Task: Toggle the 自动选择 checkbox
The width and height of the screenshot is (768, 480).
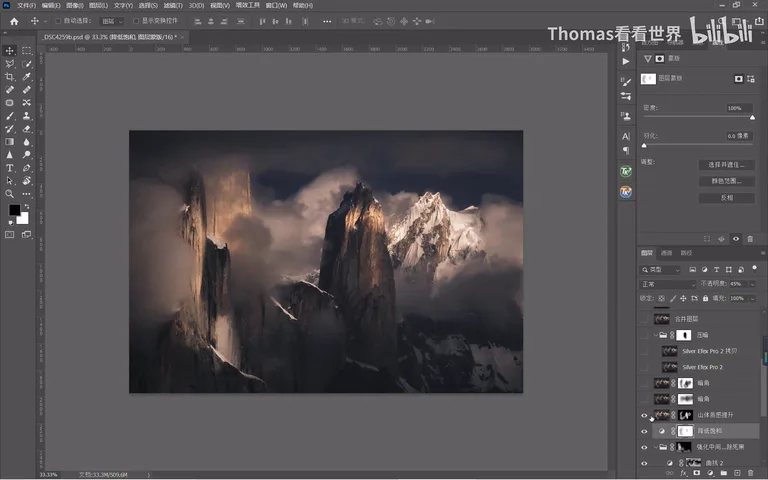Action: (x=58, y=21)
